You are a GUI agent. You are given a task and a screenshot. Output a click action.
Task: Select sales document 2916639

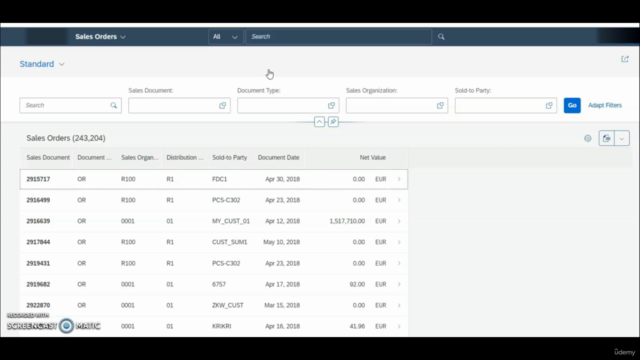[x=38, y=221]
